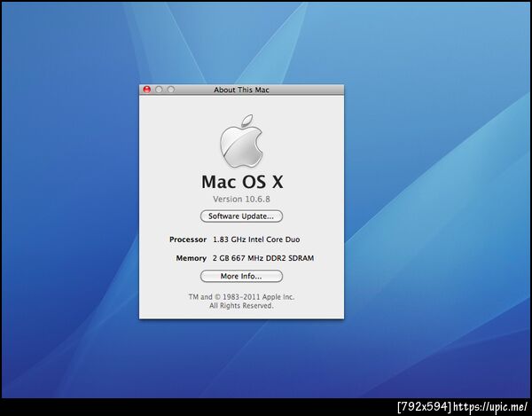Click the Processor label
The height and width of the screenshot is (416, 532).
pos(188,239)
